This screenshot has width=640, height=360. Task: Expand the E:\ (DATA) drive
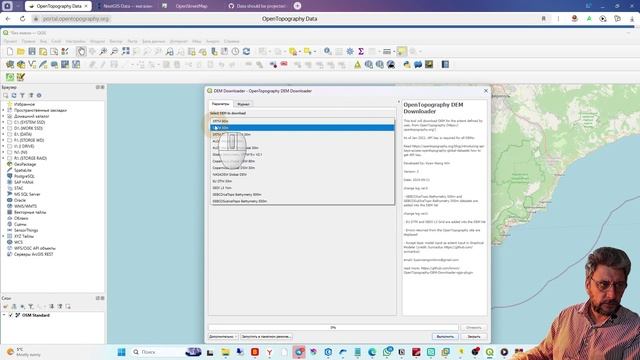click(3, 134)
